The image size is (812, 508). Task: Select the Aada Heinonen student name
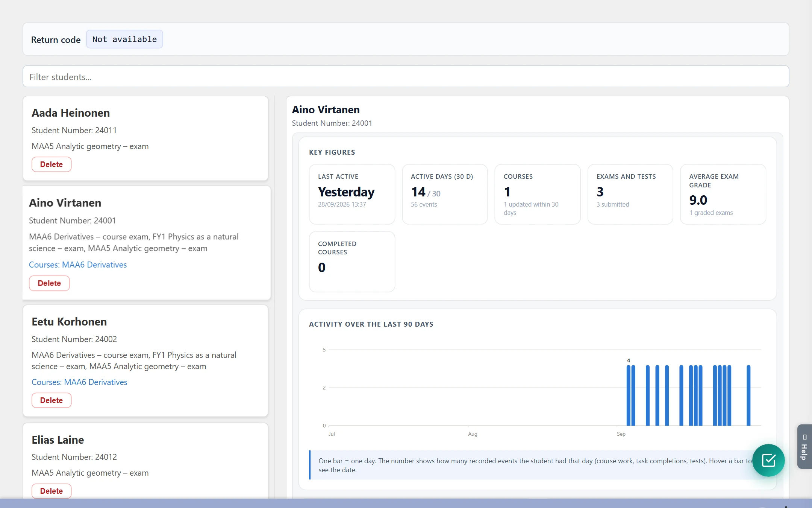coord(71,113)
